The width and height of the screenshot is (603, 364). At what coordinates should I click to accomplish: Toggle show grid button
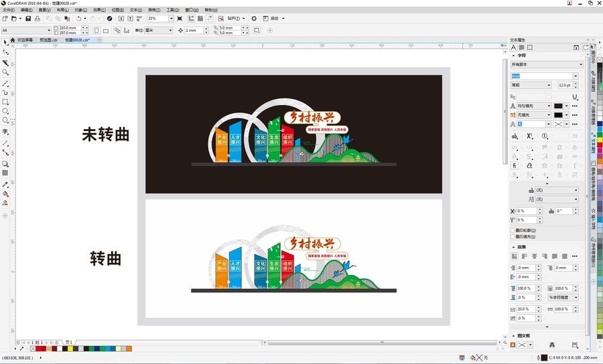tap(200, 19)
